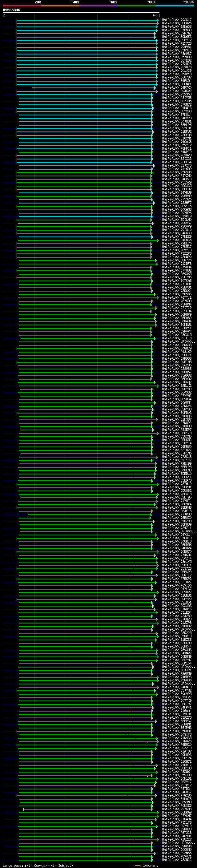The width and height of the screenshot is (197, 868).
Task: Open hit UniRef100_B9P7A3
Action: [x=177, y=33]
